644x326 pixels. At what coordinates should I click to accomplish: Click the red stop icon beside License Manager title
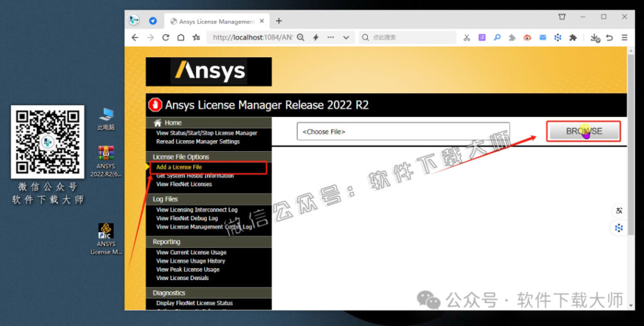(155, 105)
